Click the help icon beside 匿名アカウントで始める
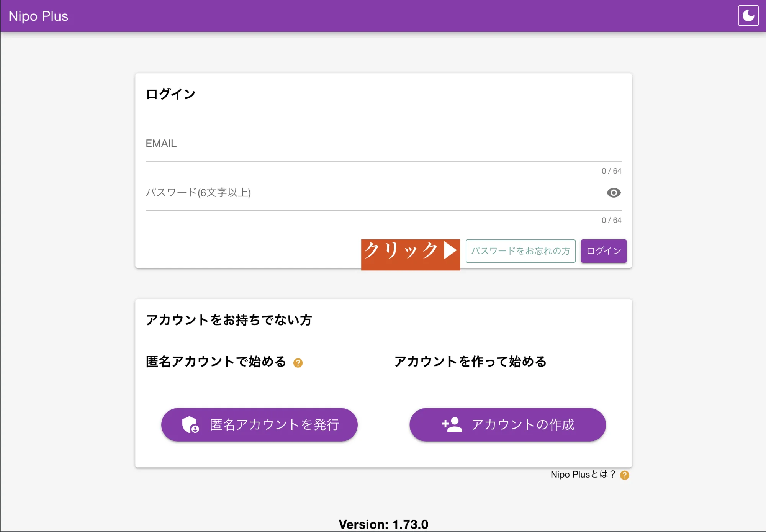Viewport: 766px width, 532px height. (x=298, y=363)
